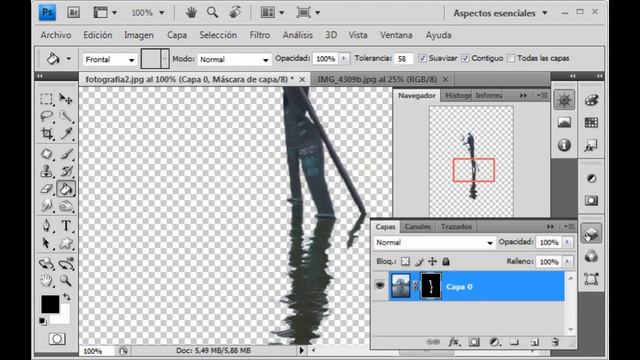The width and height of the screenshot is (640, 360).
Task: Create new adjustment layer button
Action: click(494, 342)
